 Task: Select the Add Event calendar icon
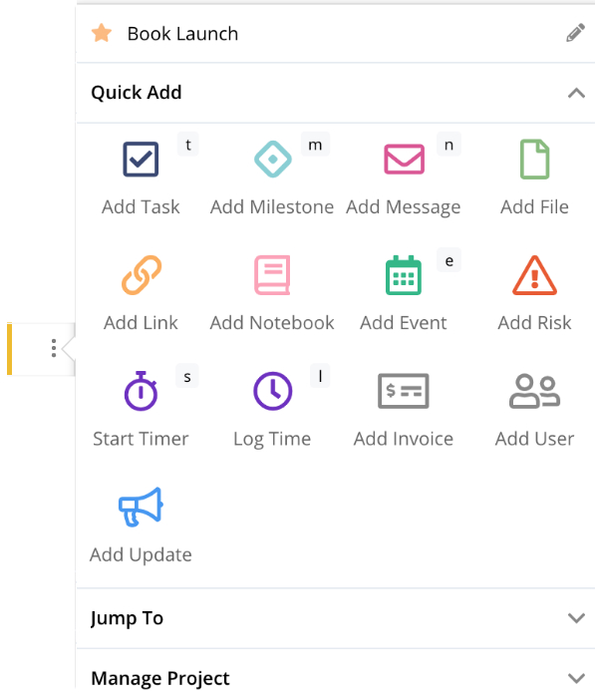click(404, 275)
